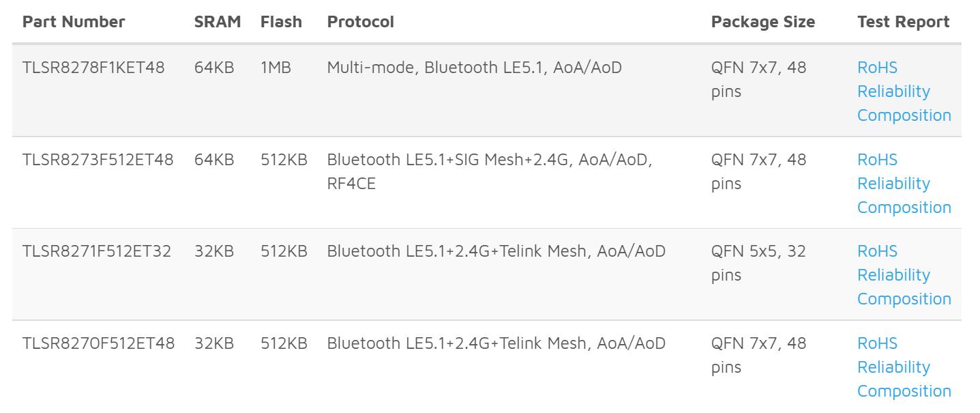Open RoHS report for TLSR8271F512ET32

877,251
